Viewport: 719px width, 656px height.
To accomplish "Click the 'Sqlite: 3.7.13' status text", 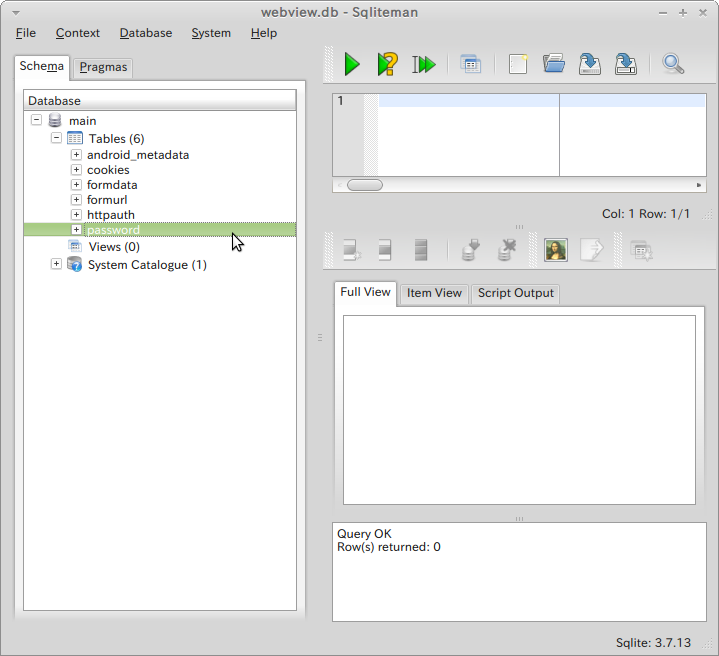I will tap(653, 643).
